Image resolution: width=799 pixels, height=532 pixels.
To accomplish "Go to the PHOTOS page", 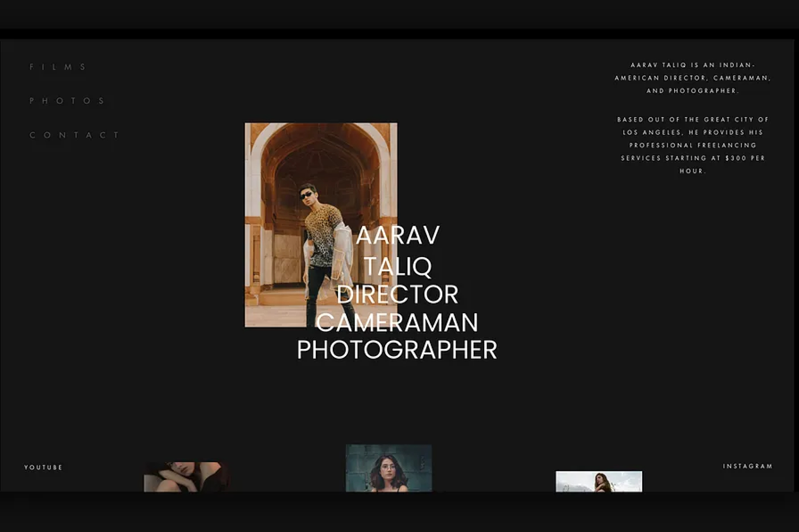I will click(67, 101).
